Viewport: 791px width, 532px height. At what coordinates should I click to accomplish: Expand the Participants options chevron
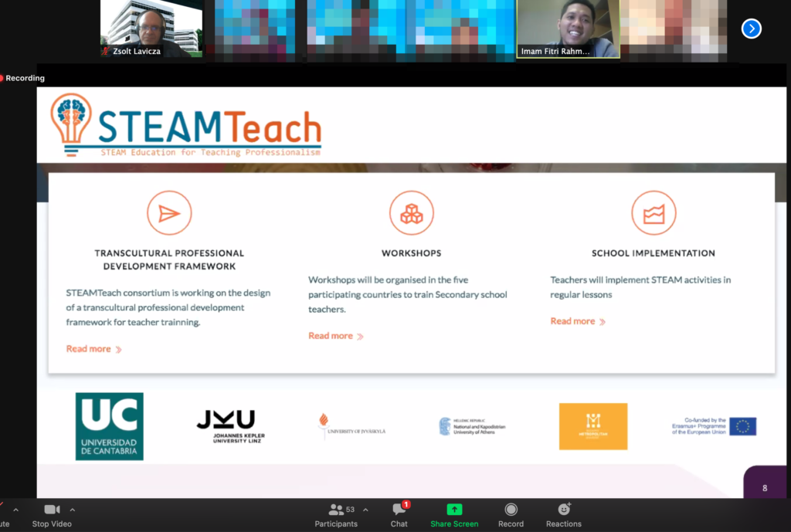pyautogui.click(x=365, y=510)
